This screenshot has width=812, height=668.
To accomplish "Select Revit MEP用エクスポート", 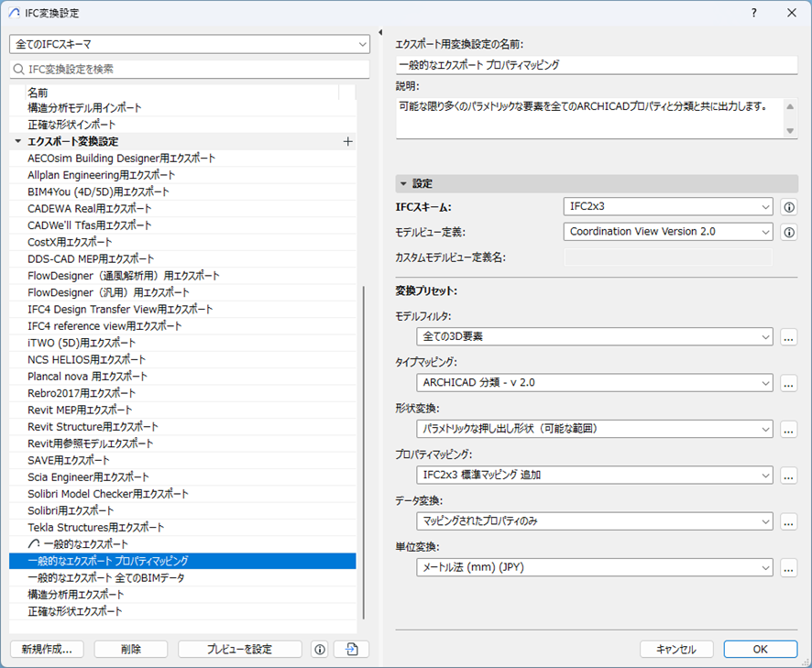I will click(182, 411).
